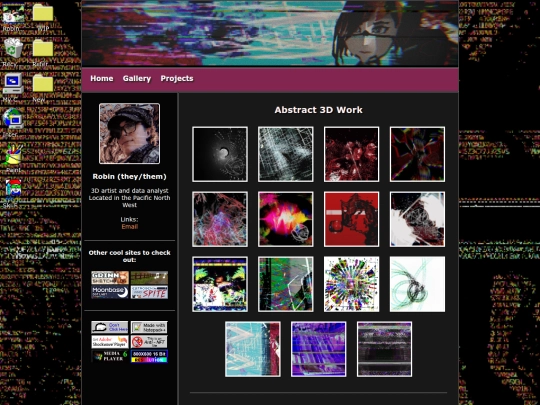Screen dimensions: 540x405
Task: Open the purple glitch stripes thumbnail
Action: pyautogui.click(x=318, y=349)
